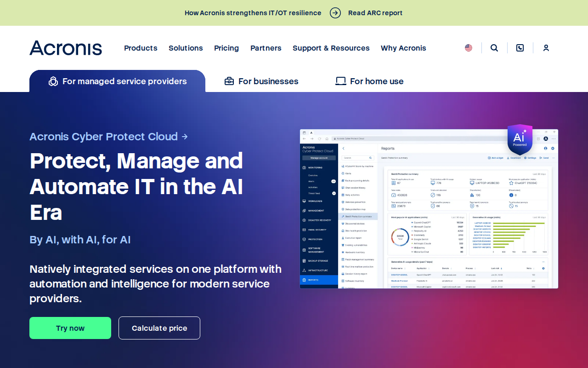
Task: Open the Solutions menu
Action: coord(186,48)
